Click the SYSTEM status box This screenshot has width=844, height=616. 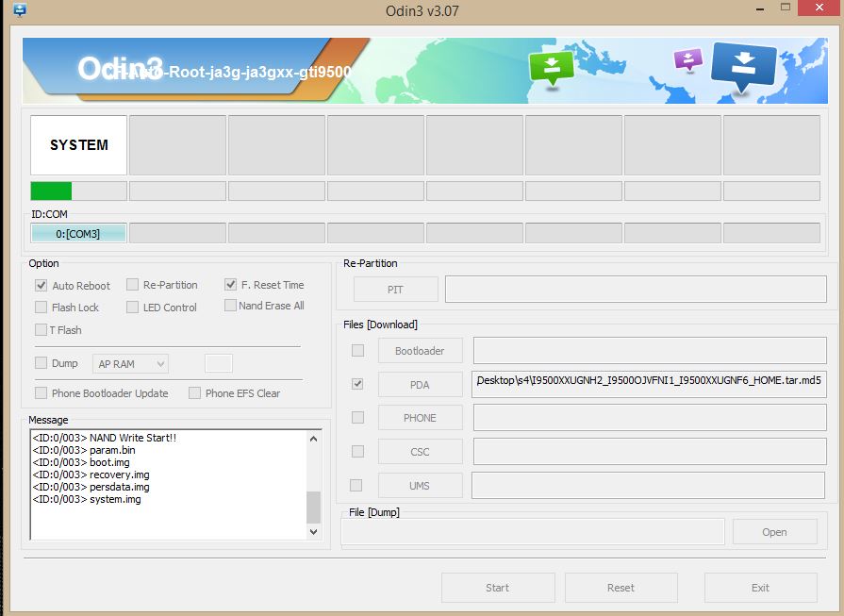coord(78,145)
